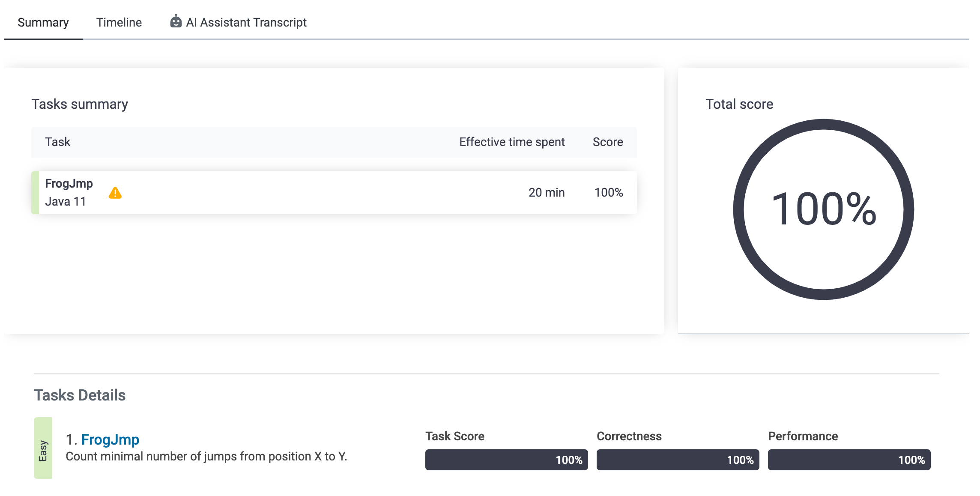Click the orange warning triangle icon
This screenshot has width=980, height=496.
(115, 193)
